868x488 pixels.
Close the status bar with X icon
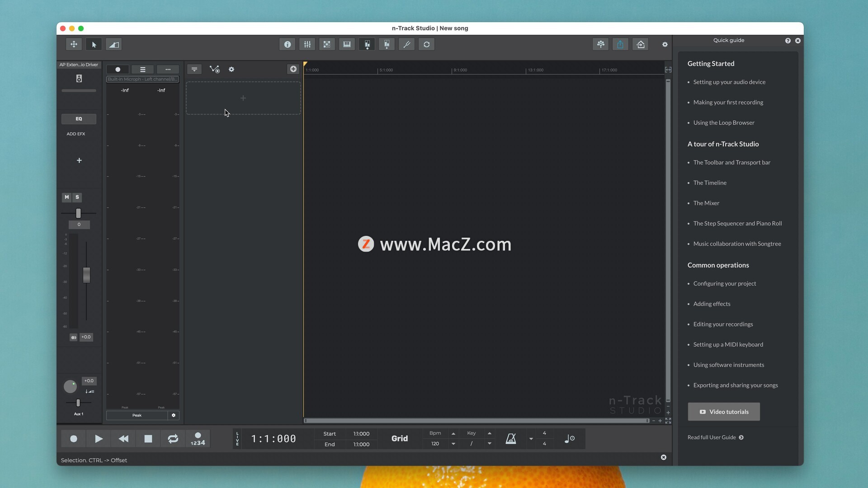(664, 458)
